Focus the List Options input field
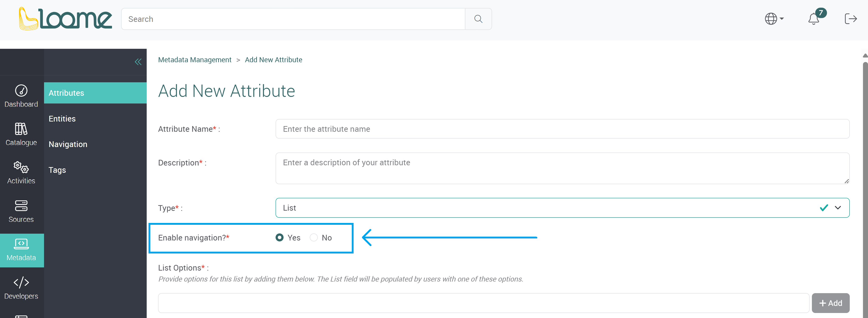Image resolution: width=868 pixels, height=318 pixels. [484, 303]
